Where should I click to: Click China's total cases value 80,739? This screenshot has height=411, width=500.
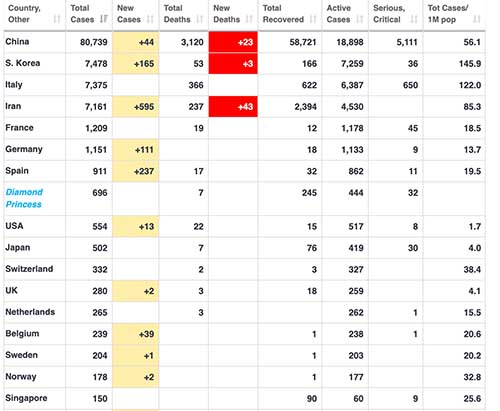tap(94, 42)
